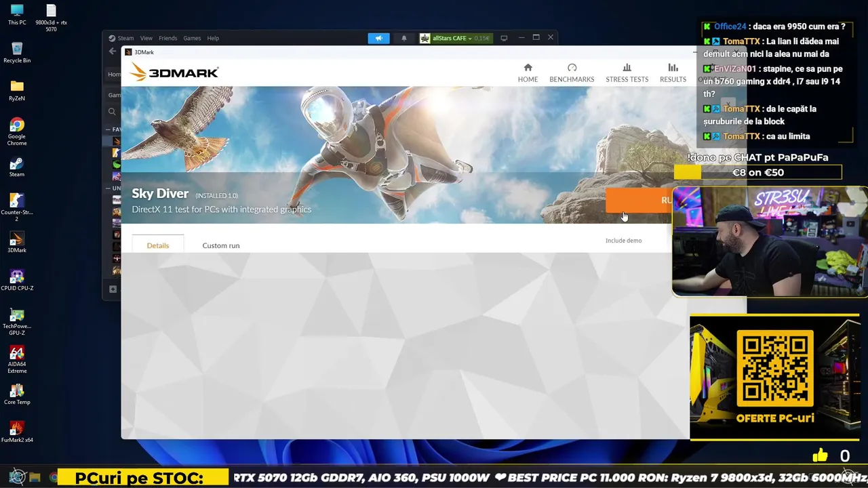Switch to the Details tab

[x=158, y=245]
